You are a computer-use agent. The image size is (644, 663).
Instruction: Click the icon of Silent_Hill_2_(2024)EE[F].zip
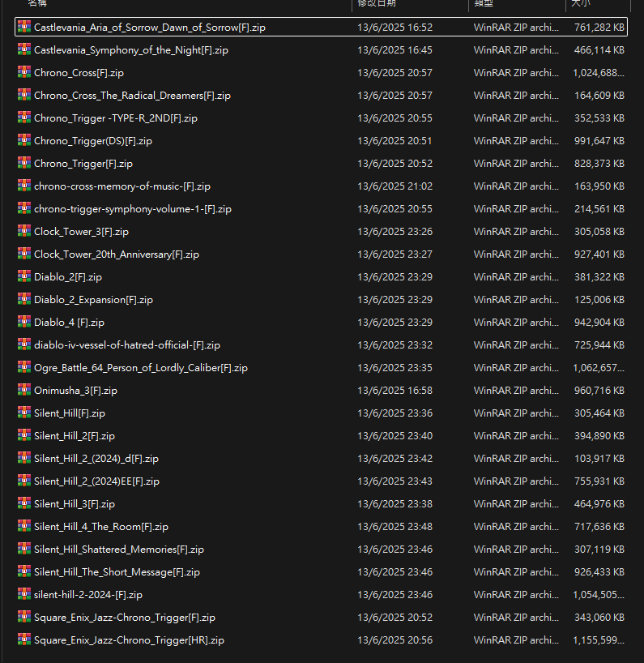click(x=24, y=481)
